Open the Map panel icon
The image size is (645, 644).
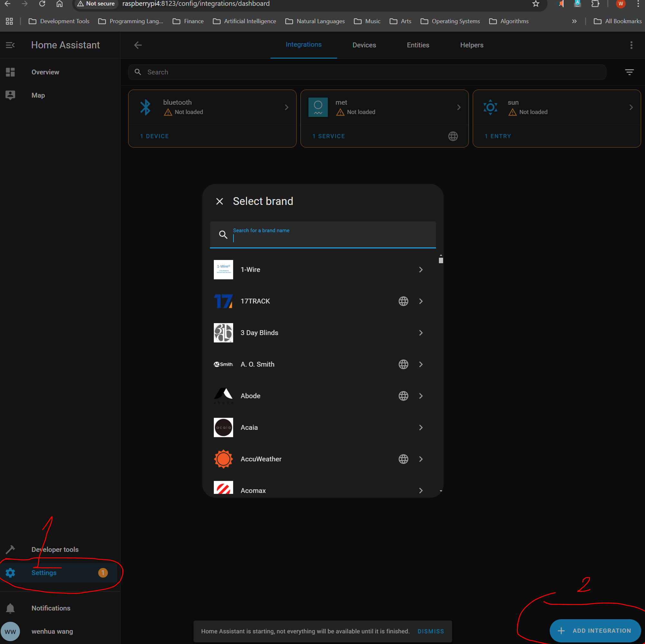pyautogui.click(x=10, y=95)
